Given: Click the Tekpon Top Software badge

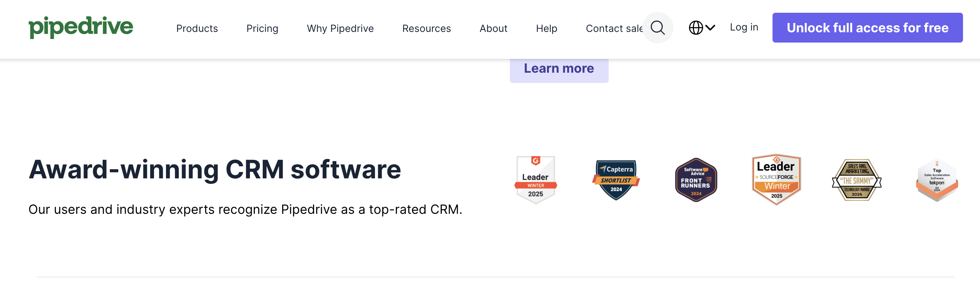Looking at the screenshot, I should (x=937, y=180).
